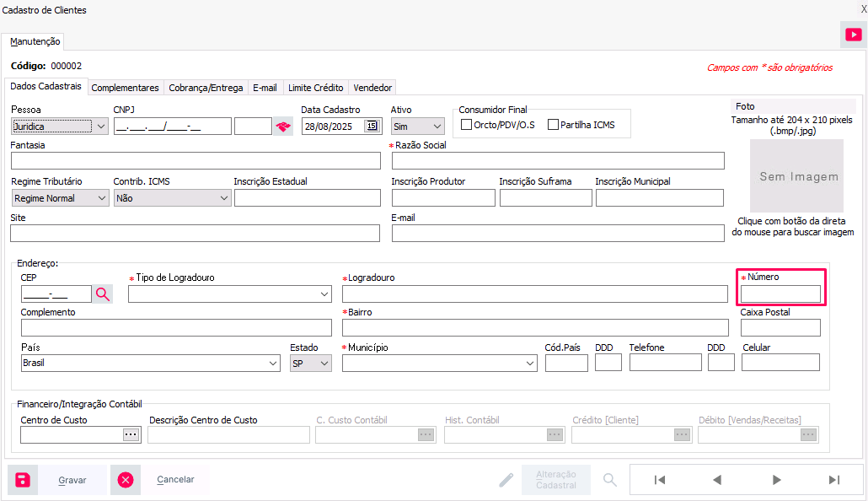Enable the Orcto/PDV/O.S checkbox
This screenshot has height=501, width=868.
point(467,125)
